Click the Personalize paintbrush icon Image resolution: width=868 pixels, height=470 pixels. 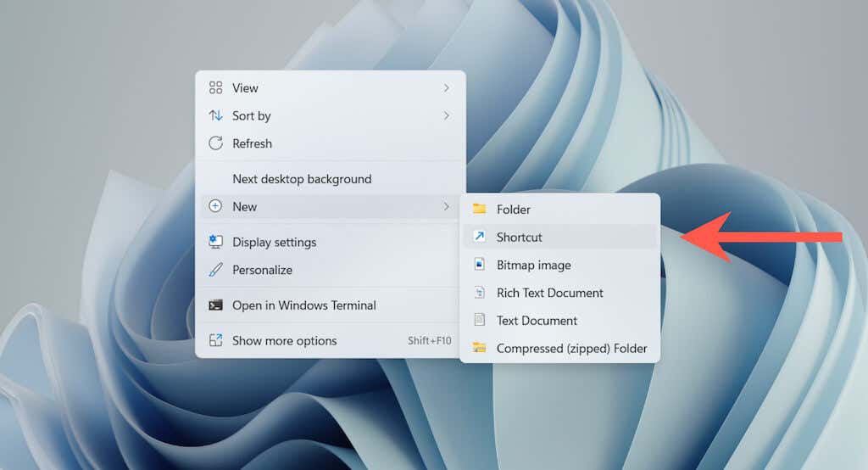tap(215, 270)
